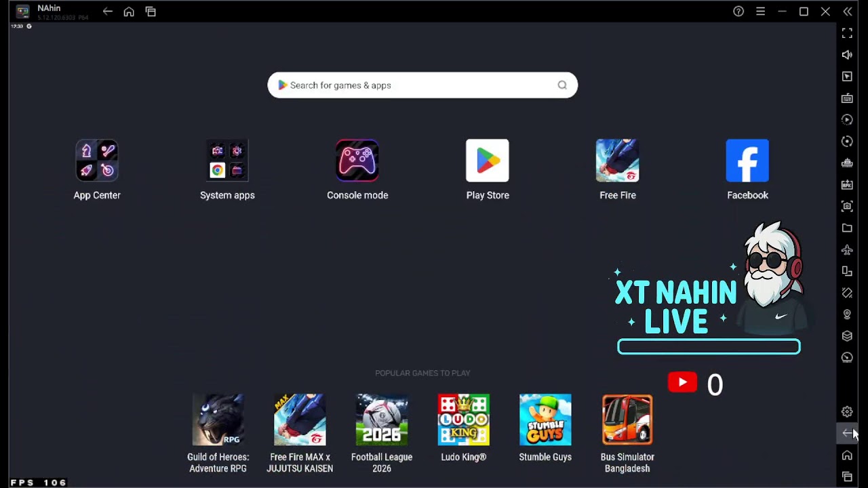The height and width of the screenshot is (488, 868).
Task: Click the BlueStacks logo in title bar
Action: (x=22, y=12)
